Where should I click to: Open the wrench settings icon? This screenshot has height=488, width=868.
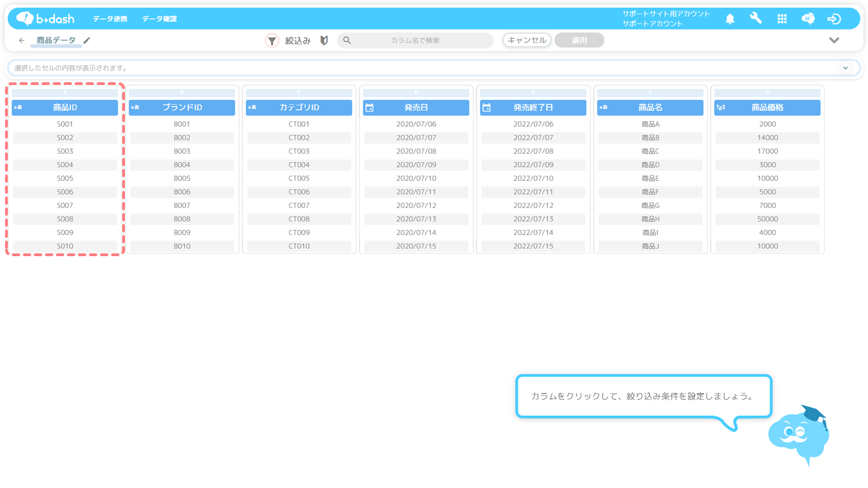click(755, 18)
